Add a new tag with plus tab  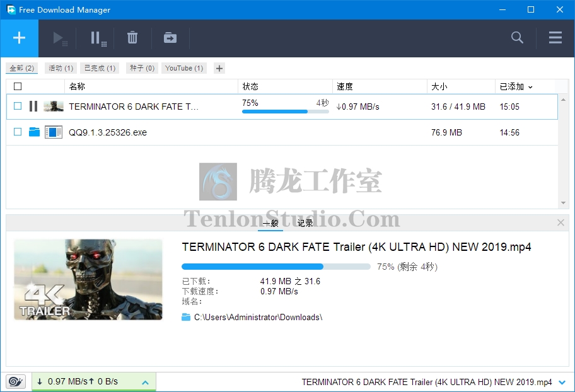(219, 68)
